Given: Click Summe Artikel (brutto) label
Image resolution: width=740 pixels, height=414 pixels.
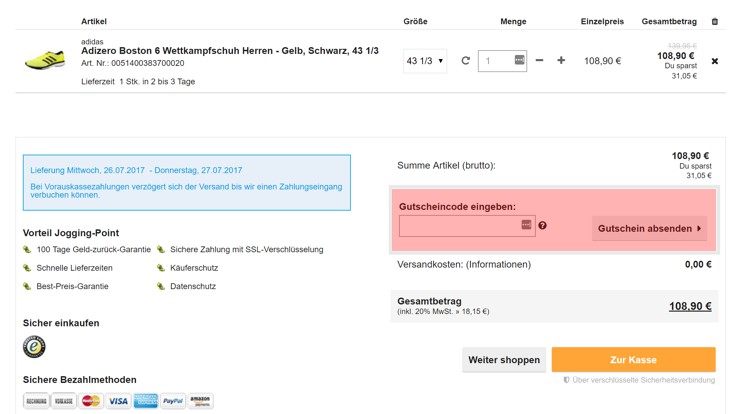Looking at the screenshot, I should 446,166.
